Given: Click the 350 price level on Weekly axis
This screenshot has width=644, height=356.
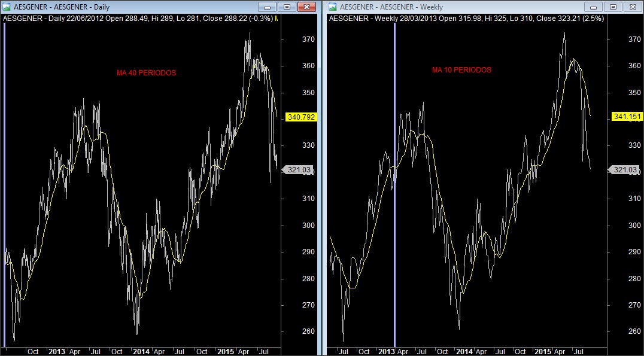Looking at the screenshot, I should click(634, 92).
